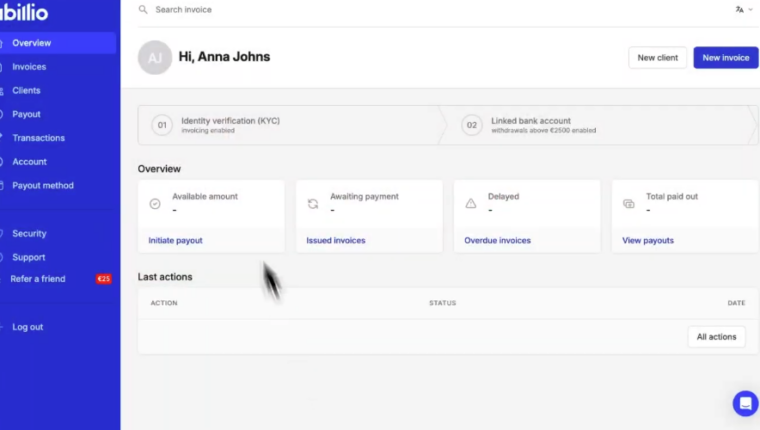Click the search magnifier icon
This screenshot has height=430, width=760.
point(143,10)
